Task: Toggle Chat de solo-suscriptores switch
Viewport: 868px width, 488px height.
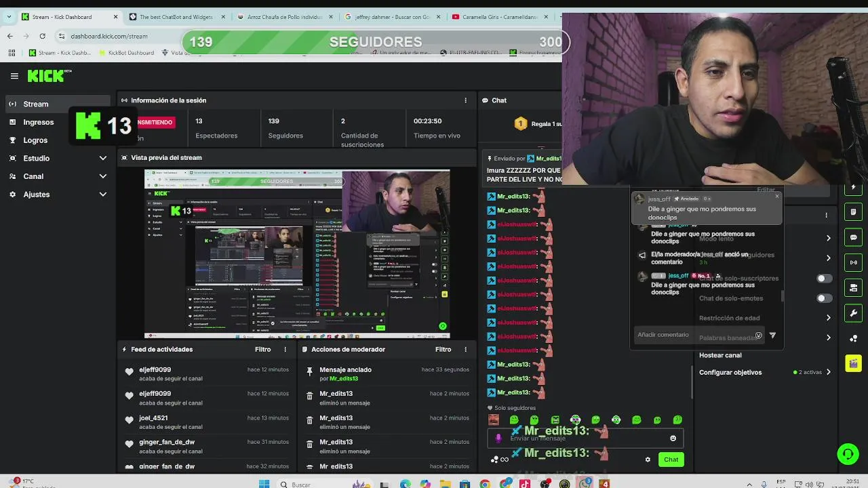Action: [824, 279]
